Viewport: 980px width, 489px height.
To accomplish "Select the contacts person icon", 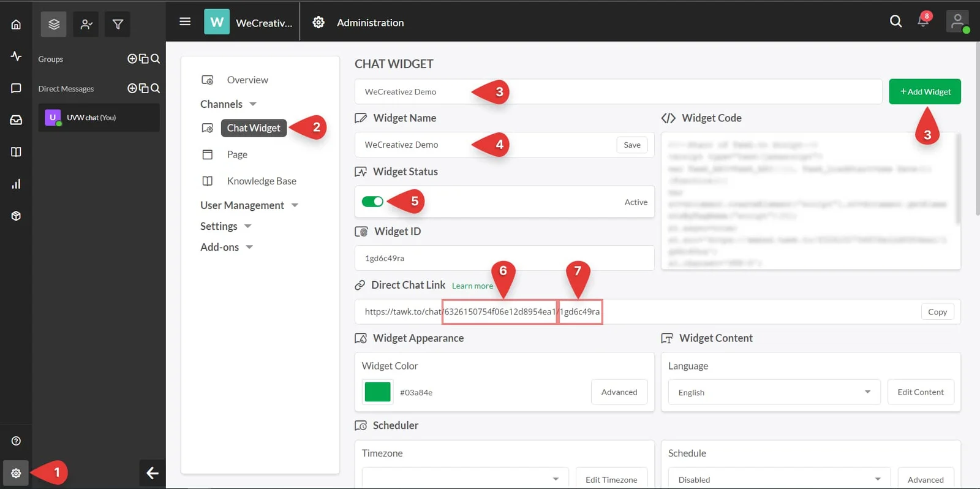I will tap(86, 25).
